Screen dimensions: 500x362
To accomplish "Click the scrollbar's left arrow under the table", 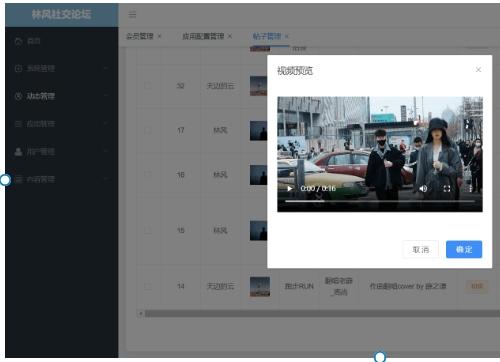I will [141, 314].
